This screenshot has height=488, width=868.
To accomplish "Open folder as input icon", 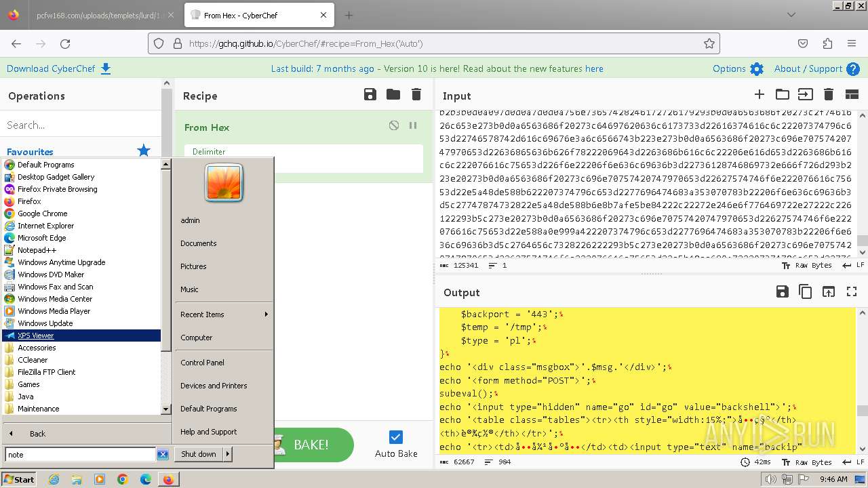I will click(x=783, y=95).
